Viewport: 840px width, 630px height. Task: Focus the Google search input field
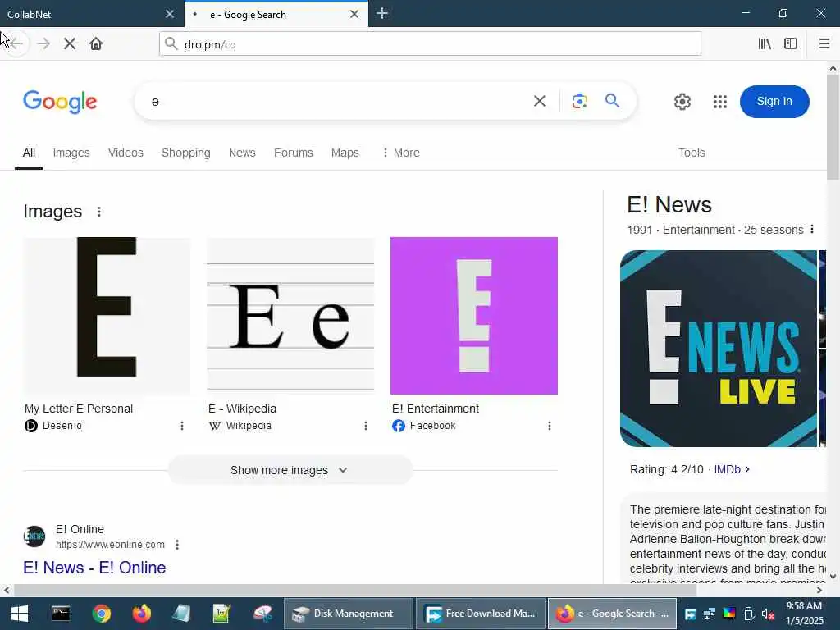point(337,101)
